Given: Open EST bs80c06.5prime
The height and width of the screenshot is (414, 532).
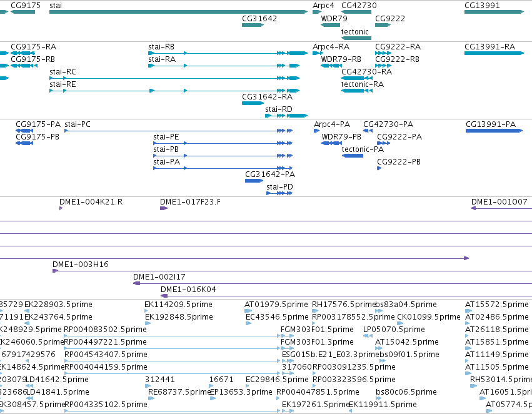Looking at the screenshot, I should point(406,392).
